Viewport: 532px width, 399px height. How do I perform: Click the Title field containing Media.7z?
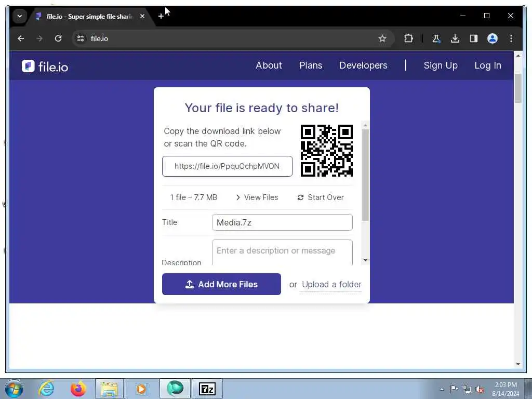click(282, 222)
